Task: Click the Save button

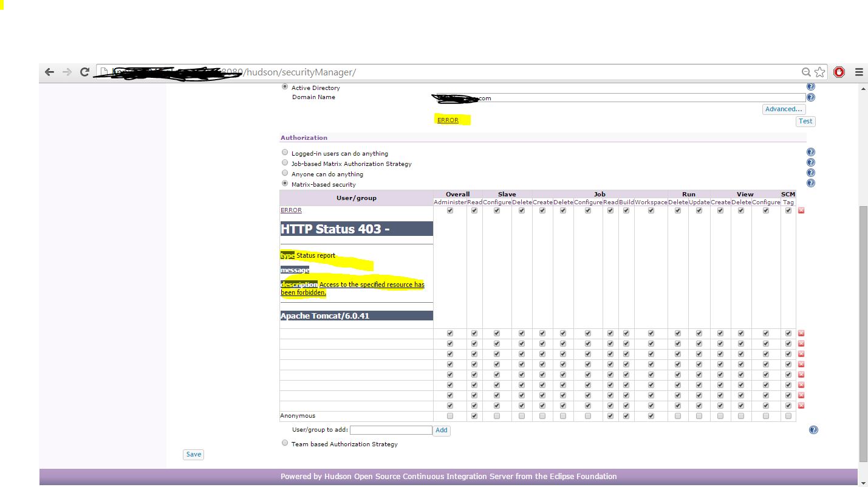Action: click(193, 454)
